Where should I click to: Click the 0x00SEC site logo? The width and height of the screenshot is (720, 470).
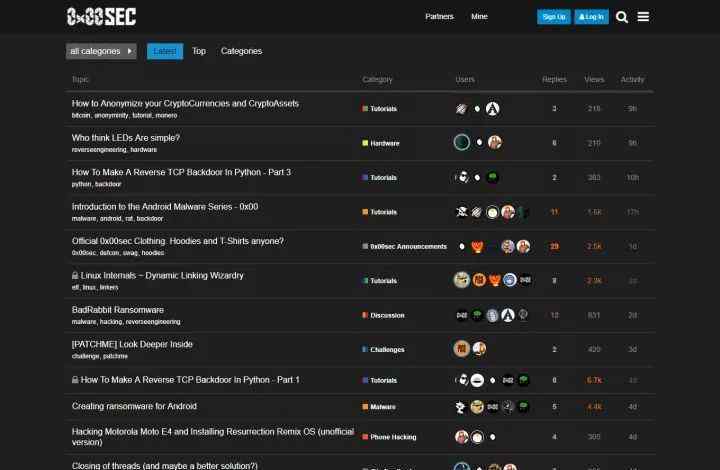[x=101, y=17]
